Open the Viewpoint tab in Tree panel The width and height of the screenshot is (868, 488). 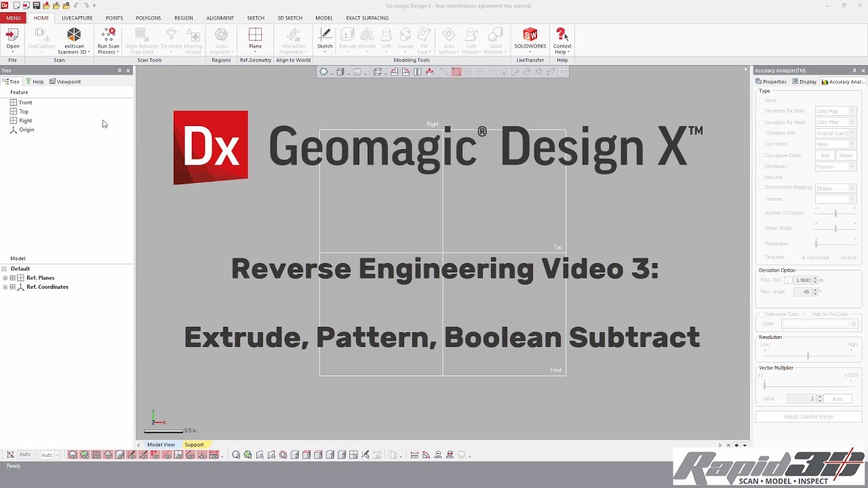65,81
